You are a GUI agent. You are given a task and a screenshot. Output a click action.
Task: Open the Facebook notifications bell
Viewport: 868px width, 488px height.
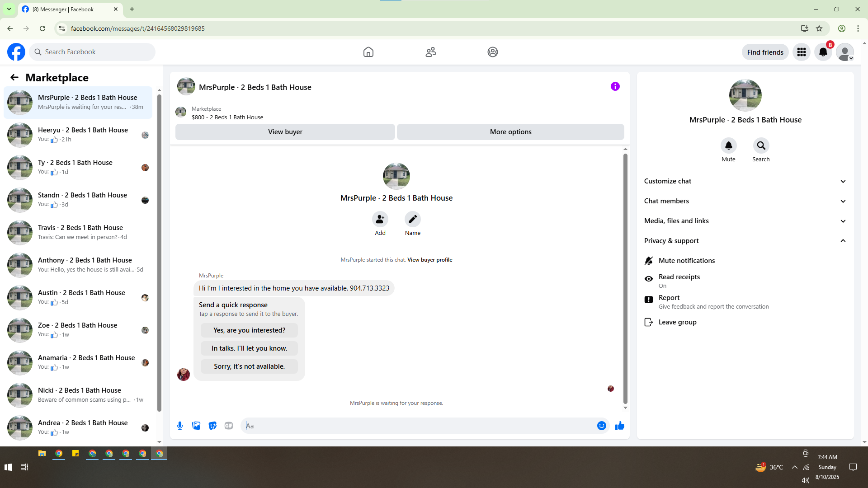pos(823,52)
